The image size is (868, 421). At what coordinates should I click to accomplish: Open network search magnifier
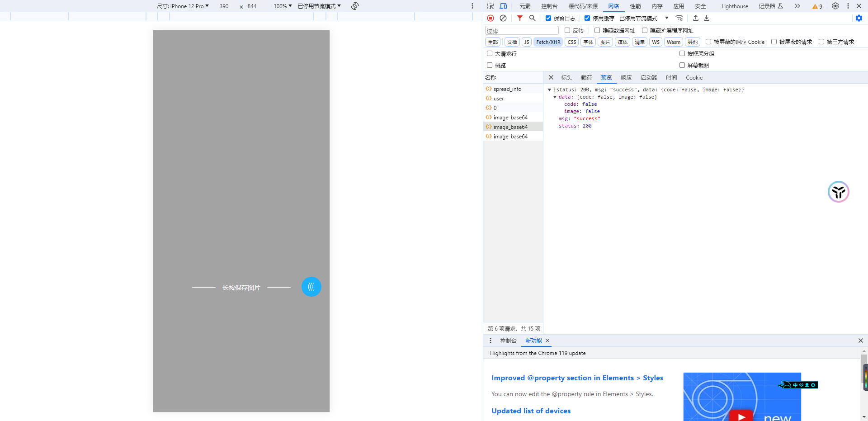pyautogui.click(x=533, y=18)
